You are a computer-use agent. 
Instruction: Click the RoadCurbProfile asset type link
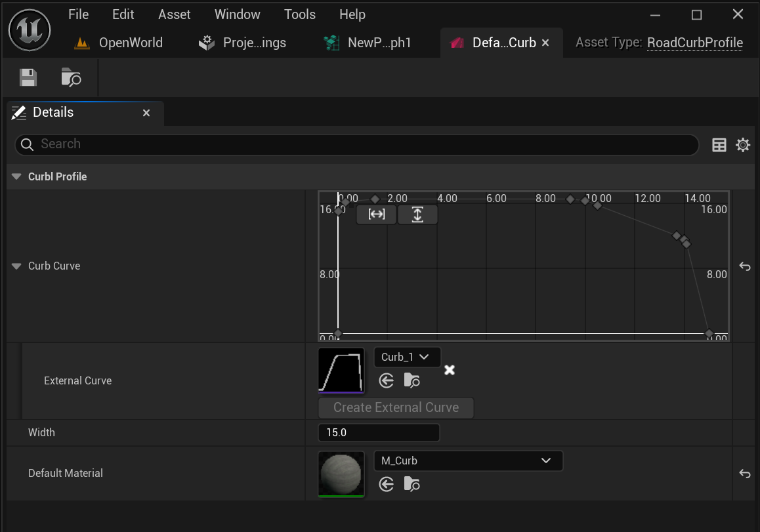695,43
